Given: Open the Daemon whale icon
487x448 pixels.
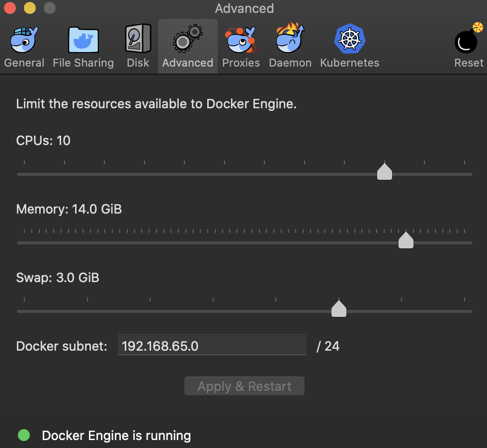Looking at the screenshot, I should coord(290,40).
